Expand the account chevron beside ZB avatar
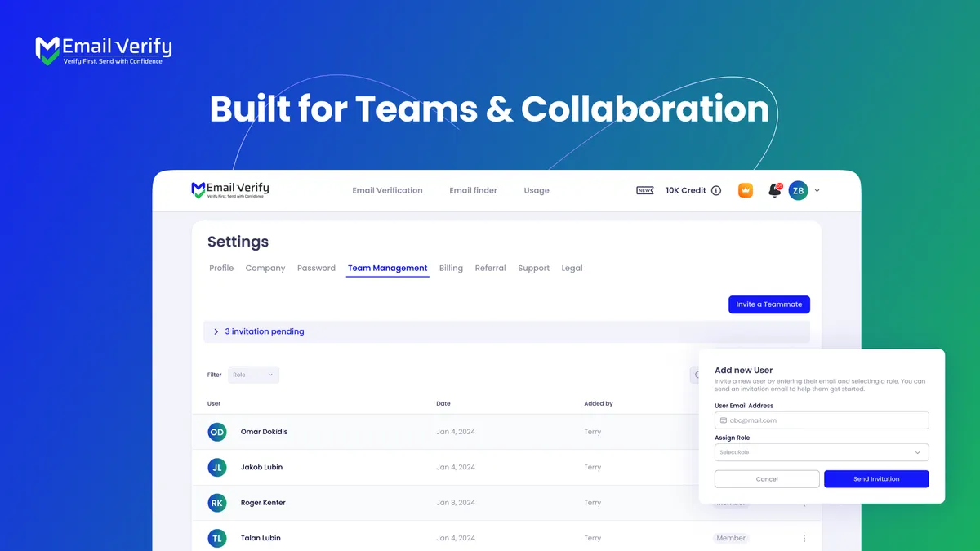 [x=817, y=191]
